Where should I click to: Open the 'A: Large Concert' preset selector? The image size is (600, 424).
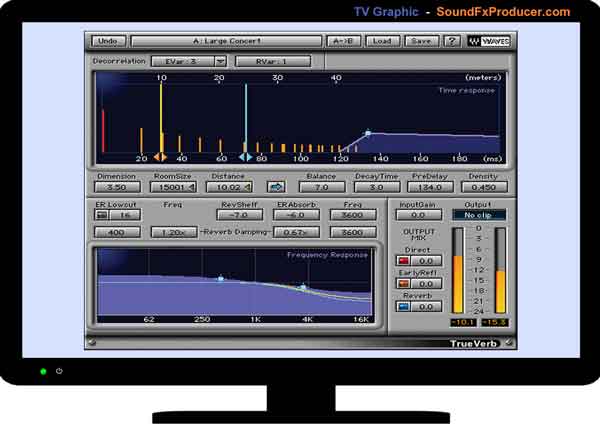click(227, 41)
